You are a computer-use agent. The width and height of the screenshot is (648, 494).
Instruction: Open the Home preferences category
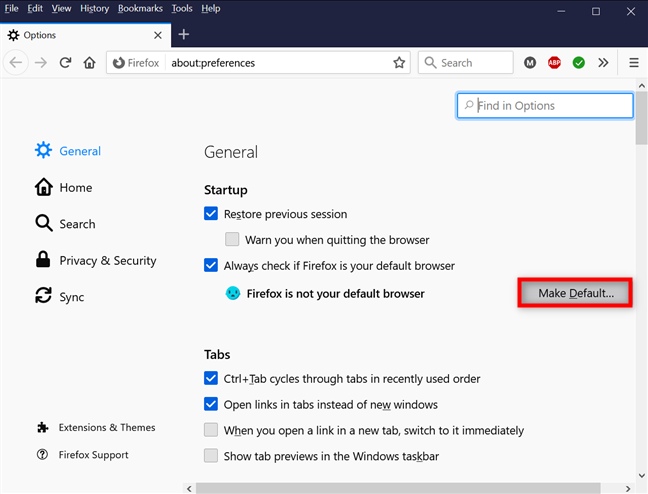coord(64,187)
